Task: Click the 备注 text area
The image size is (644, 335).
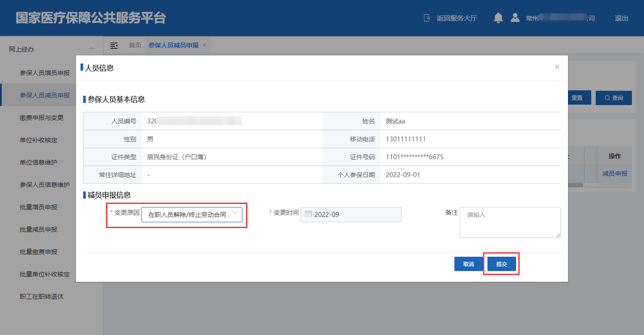Action: tap(510, 222)
